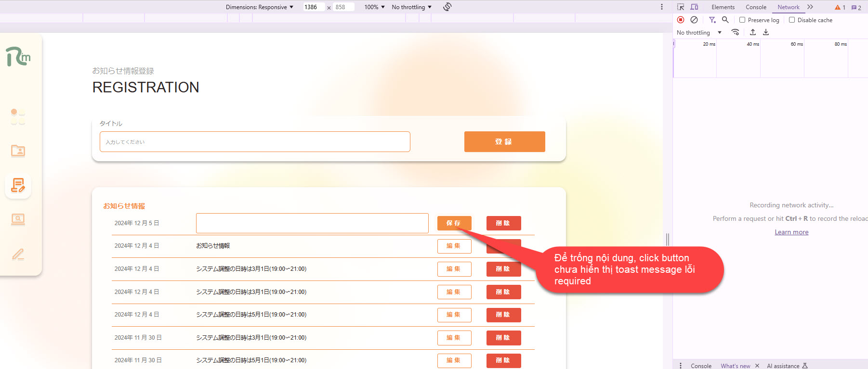The image size is (868, 369).
Task: Click the network filter funnel icon
Action: pyautogui.click(x=712, y=20)
